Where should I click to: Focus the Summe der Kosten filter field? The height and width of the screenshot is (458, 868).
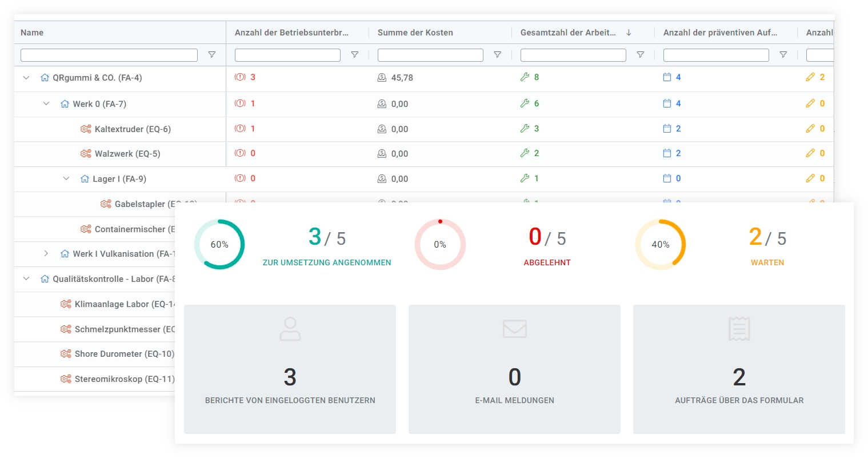pyautogui.click(x=430, y=55)
